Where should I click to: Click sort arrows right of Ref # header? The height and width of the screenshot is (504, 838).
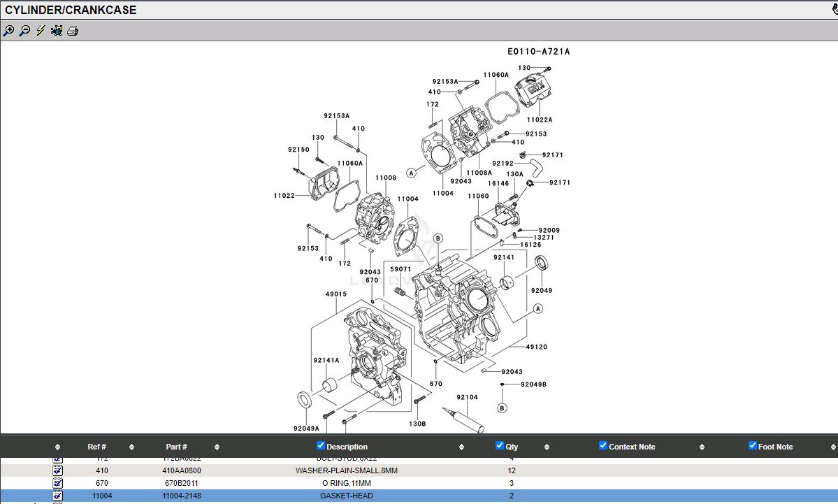tap(131, 447)
